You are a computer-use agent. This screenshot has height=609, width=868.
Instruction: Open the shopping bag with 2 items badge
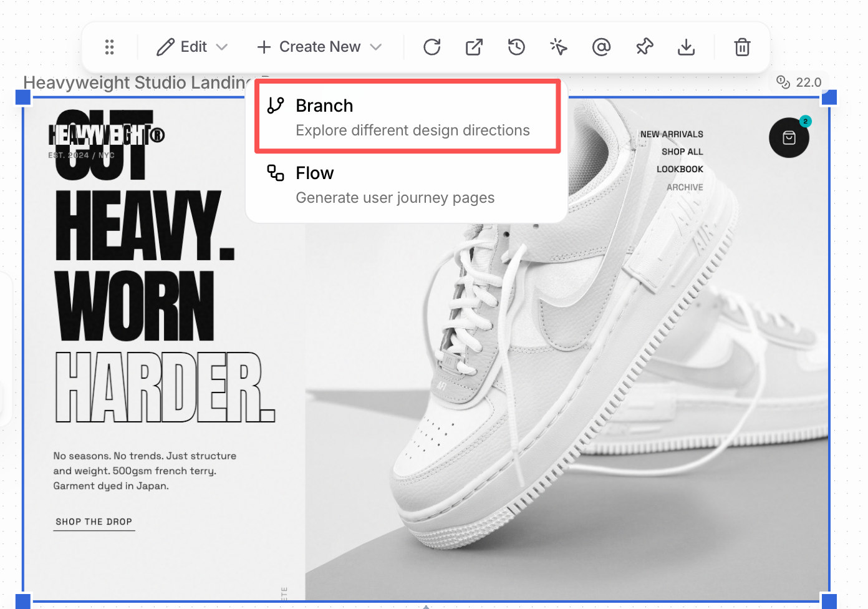click(x=789, y=137)
